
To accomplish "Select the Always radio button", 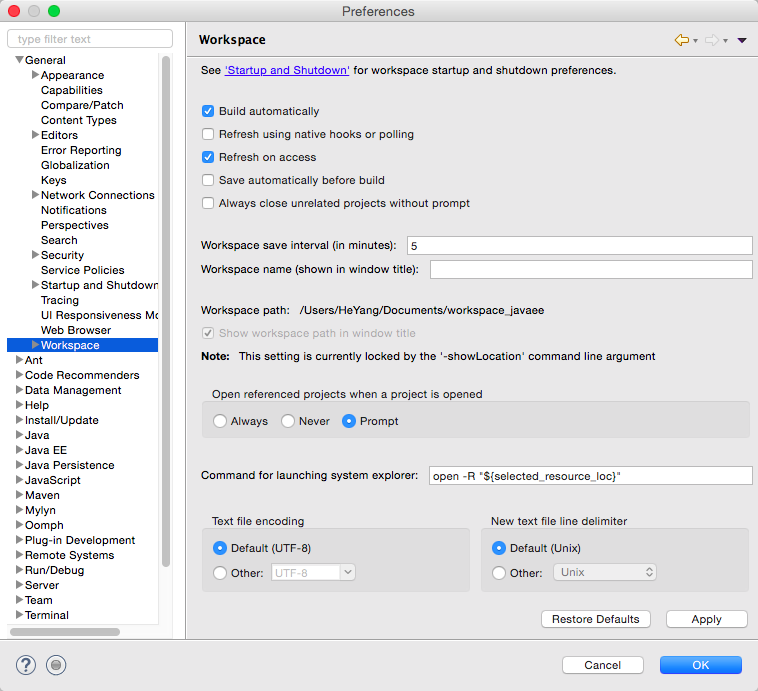I will pos(220,421).
